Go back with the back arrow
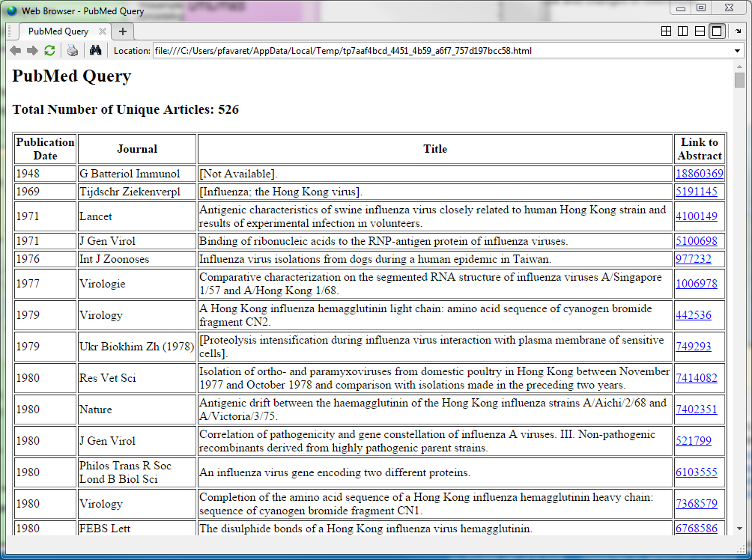This screenshot has width=752, height=560. coord(15,50)
